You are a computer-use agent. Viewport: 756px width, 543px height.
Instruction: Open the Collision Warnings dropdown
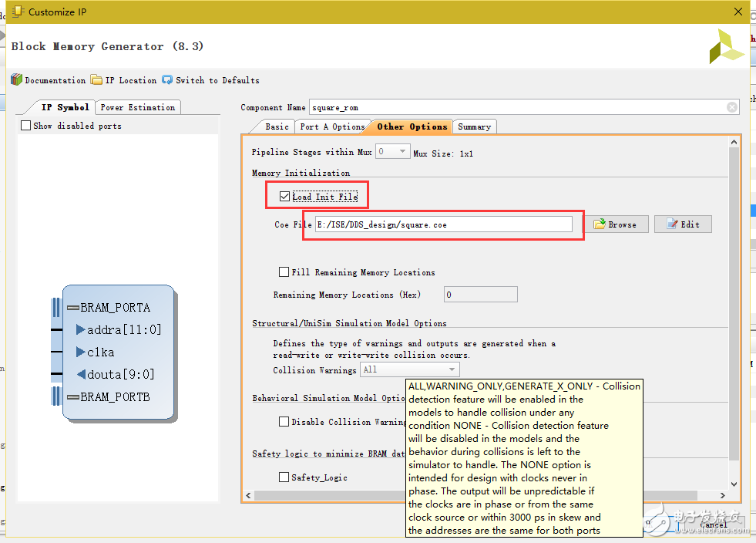pos(410,370)
